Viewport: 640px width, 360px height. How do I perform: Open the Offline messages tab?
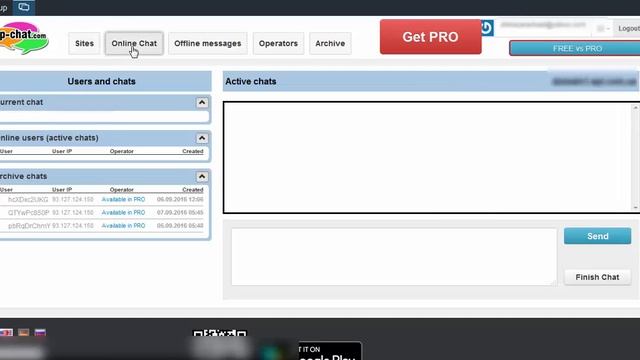208,43
